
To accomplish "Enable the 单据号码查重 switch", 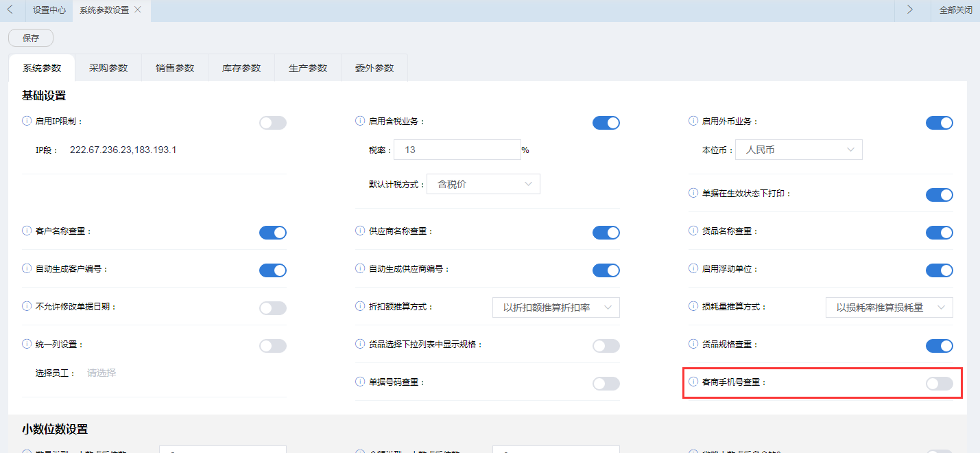I will 606,384.
